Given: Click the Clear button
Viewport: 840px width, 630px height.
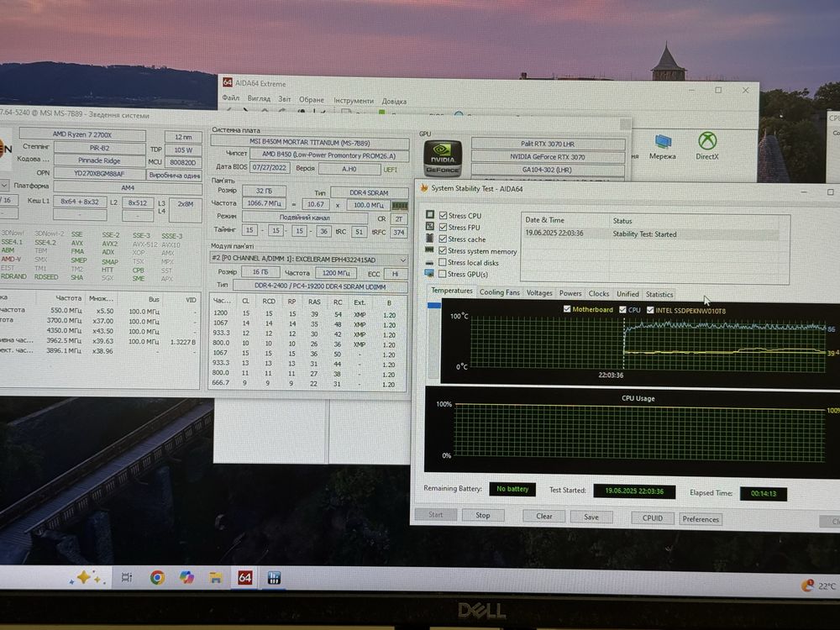Looking at the screenshot, I should coord(543,517).
